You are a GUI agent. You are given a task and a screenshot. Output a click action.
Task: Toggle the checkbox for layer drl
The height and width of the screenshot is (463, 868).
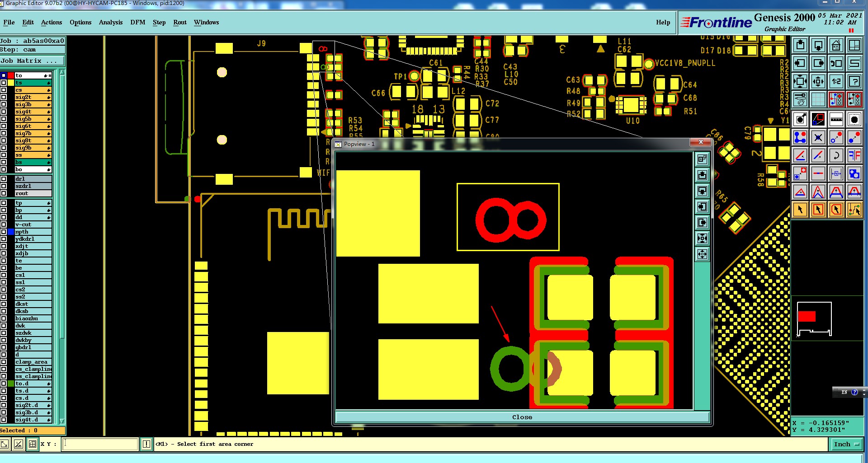pyautogui.click(x=4, y=179)
